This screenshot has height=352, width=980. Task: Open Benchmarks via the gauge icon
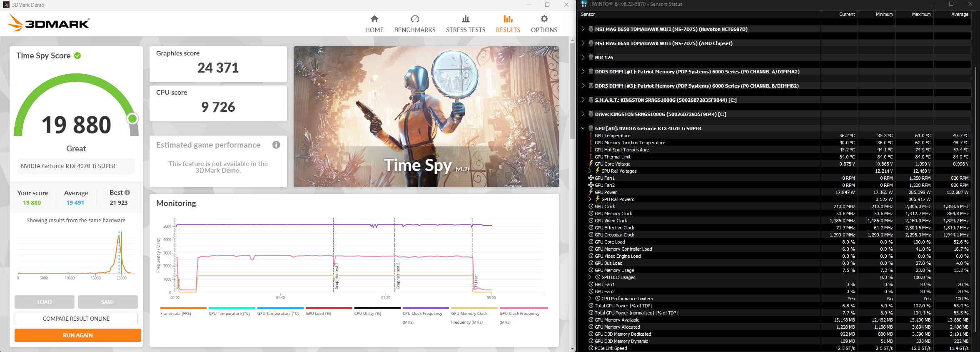click(415, 19)
